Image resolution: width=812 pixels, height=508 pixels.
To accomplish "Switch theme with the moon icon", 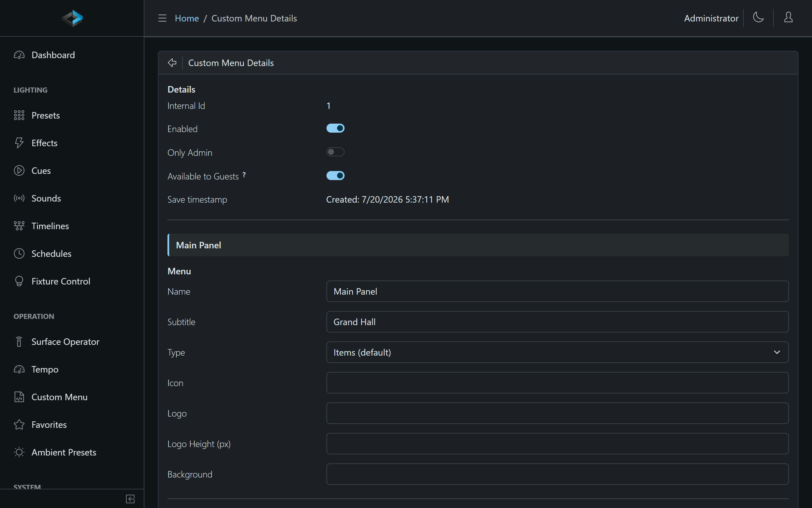I will click(758, 17).
